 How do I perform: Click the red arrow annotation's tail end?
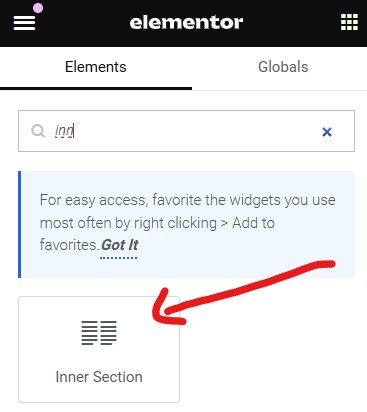[328, 264]
